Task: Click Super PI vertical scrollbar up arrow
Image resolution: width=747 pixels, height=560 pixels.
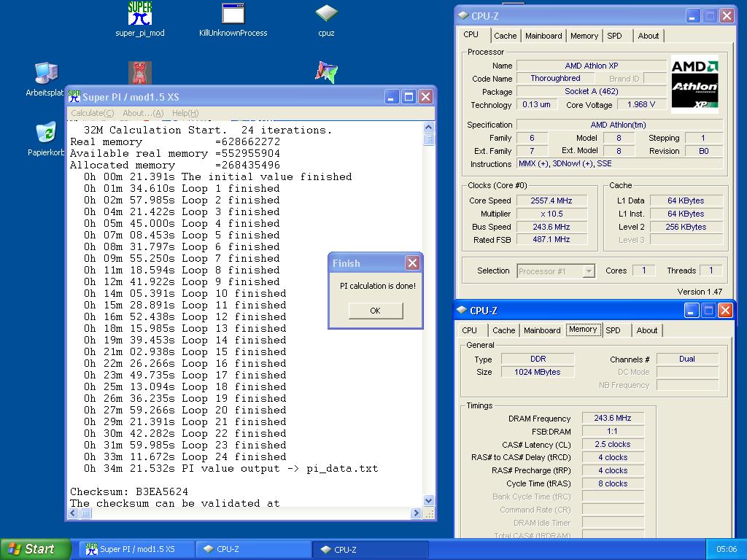Action: tap(429, 127)
